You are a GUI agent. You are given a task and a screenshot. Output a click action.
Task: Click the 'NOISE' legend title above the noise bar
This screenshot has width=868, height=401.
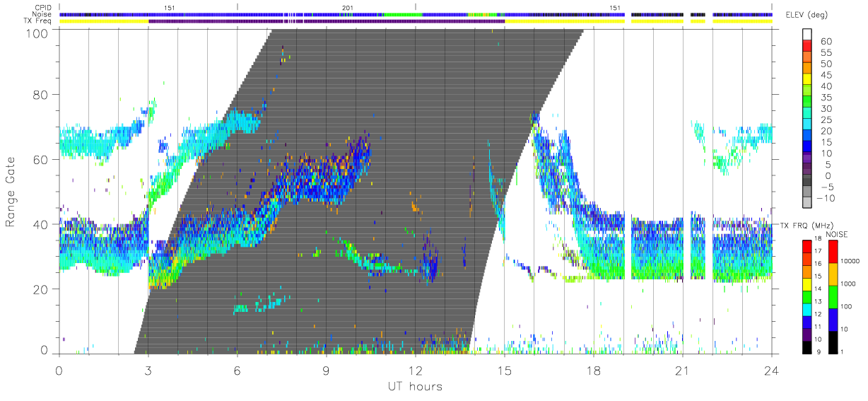(x=837, y=234)
